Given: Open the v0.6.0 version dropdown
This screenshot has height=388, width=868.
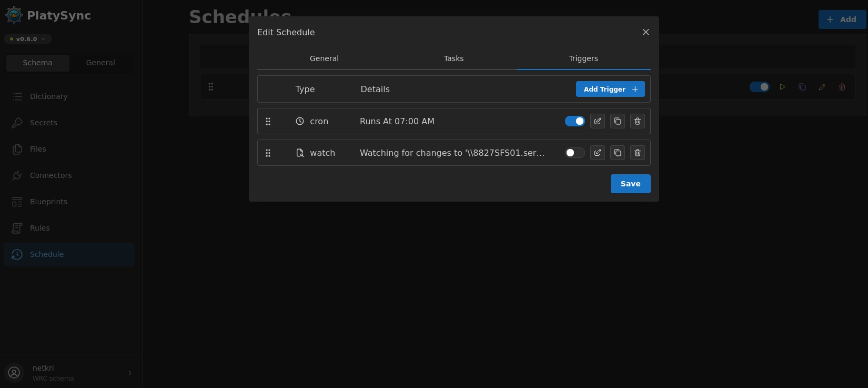Looking at the screenshot, I should tap(28, 39).
